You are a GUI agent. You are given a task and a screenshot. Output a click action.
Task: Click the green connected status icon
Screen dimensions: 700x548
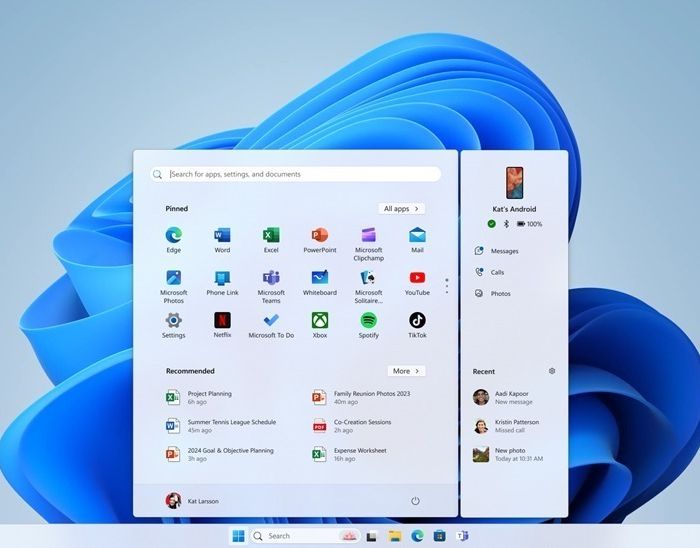[x=492, y=224]
